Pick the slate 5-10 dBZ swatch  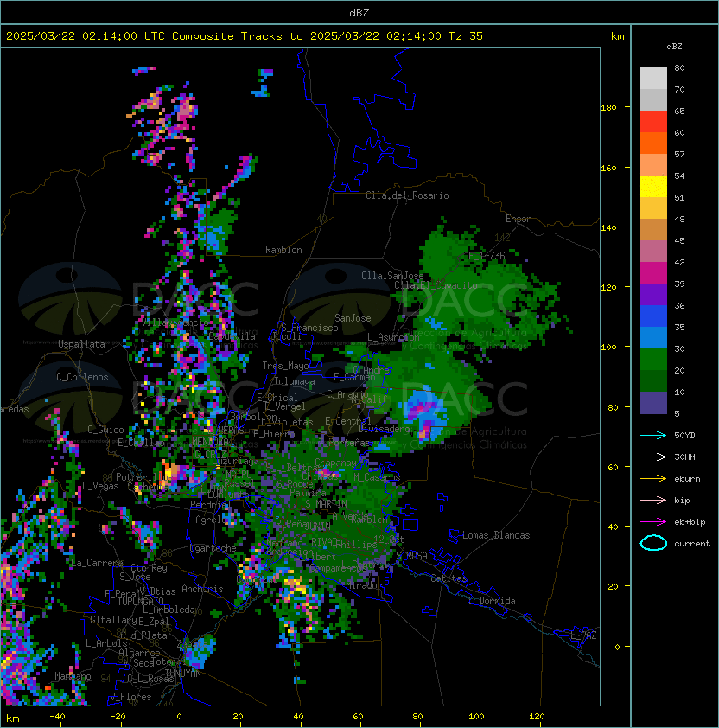653,402
